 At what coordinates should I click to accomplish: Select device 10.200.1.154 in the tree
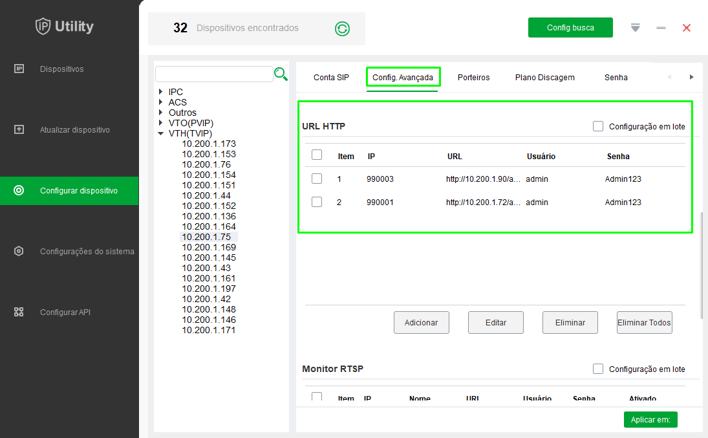pos(209,175)
